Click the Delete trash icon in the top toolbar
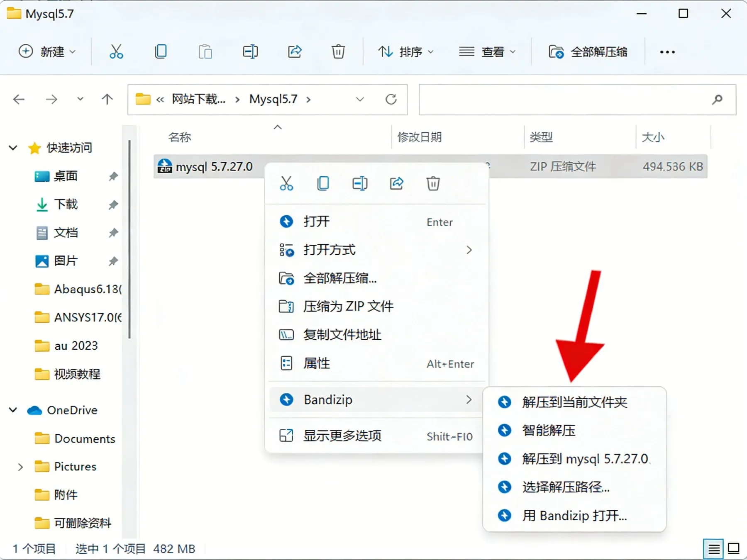Screen dimensions: 747x560 click(338, 52)
